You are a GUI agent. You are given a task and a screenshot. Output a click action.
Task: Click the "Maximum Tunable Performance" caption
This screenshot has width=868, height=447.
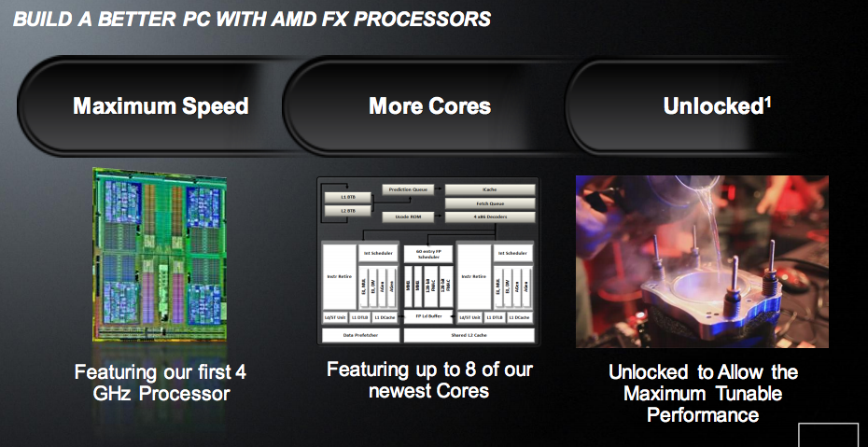[x=703, y=393]
